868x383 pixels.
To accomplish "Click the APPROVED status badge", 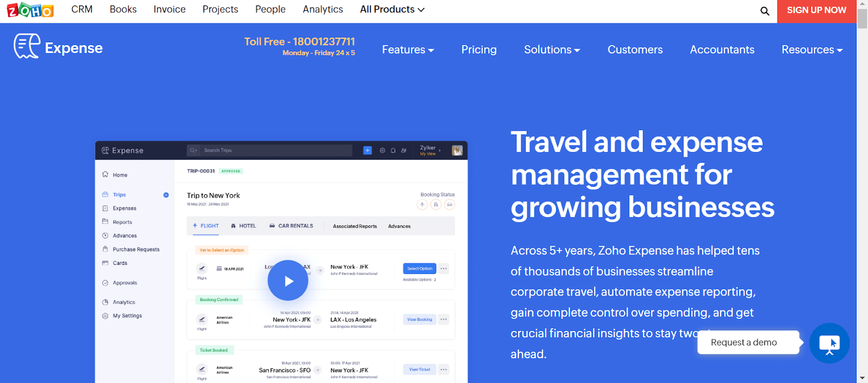I will point(231,171).
